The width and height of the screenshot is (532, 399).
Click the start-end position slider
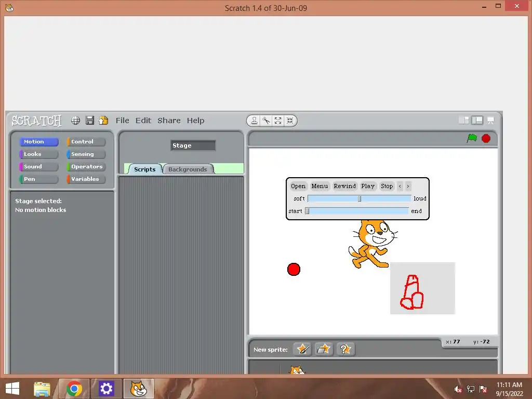coord(357,211)
